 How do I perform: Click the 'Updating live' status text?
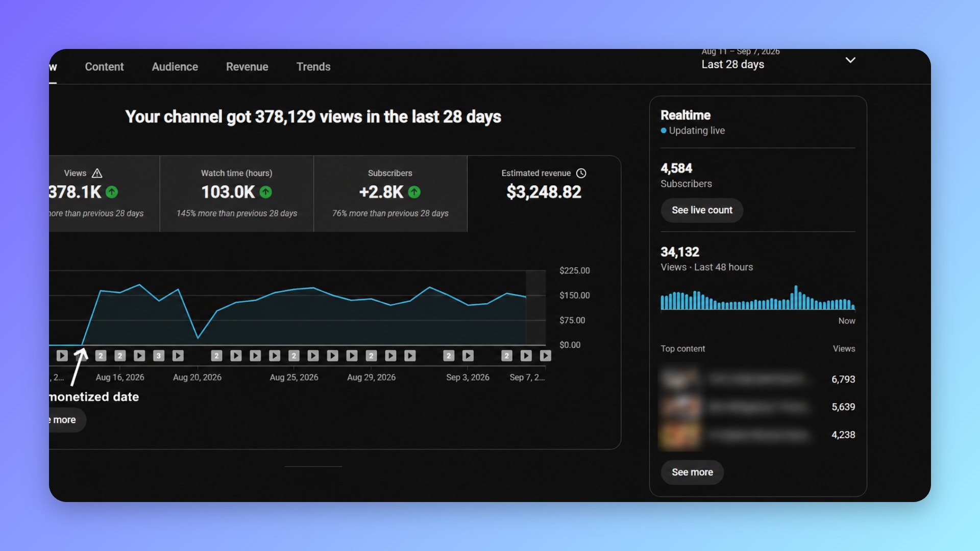click(697, 131)
